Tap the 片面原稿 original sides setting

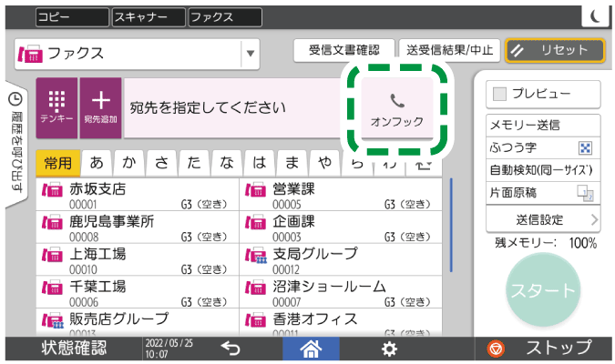pyautogui.click(x=543, y=193)
